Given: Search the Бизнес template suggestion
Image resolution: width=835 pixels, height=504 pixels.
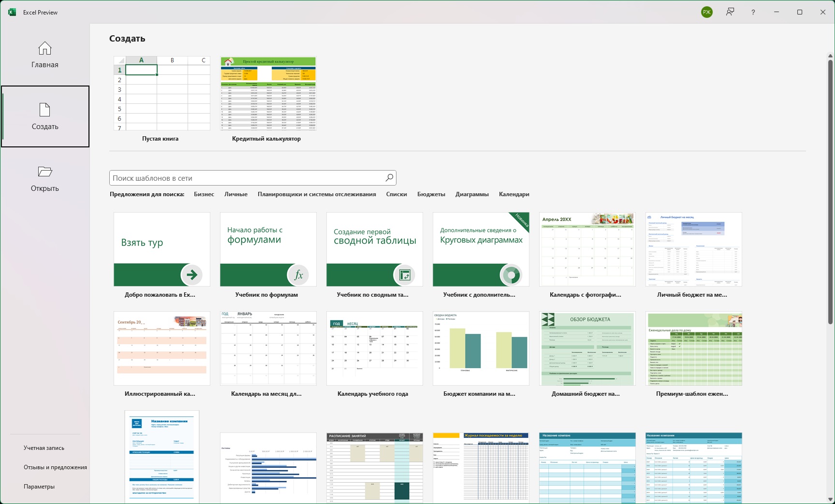Looking at the screenshot, I should (x=204, y=194).
